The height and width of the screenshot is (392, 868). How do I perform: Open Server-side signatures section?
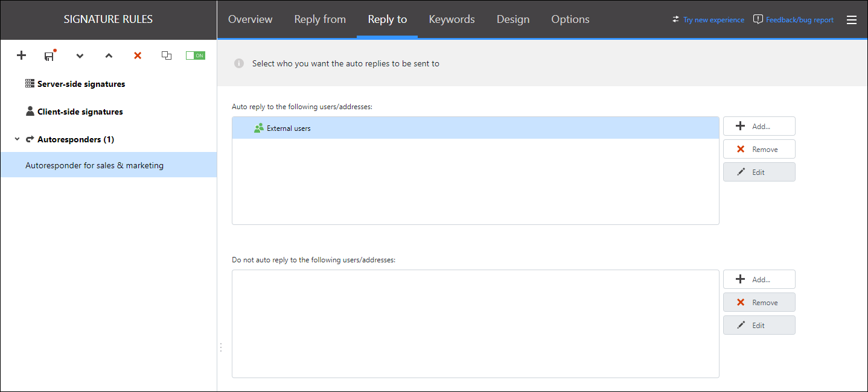point(81,83)
